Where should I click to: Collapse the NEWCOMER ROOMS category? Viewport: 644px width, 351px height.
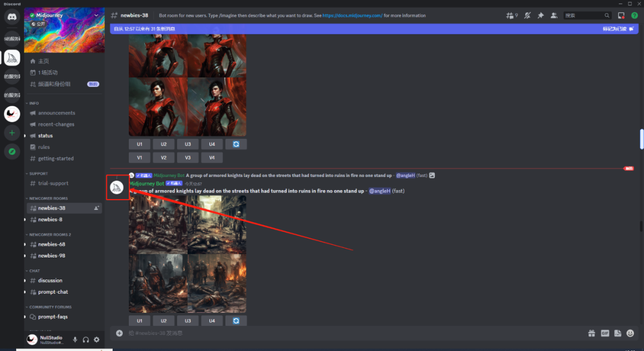point(47,198)
